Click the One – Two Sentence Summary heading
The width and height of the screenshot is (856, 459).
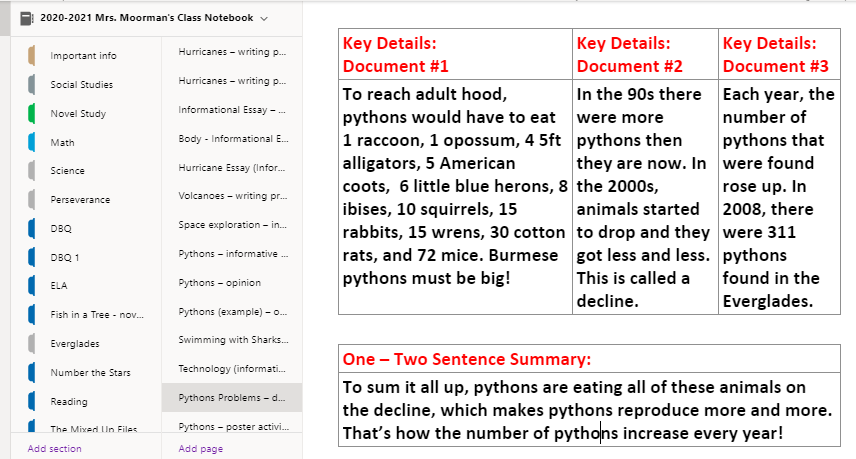467,359
